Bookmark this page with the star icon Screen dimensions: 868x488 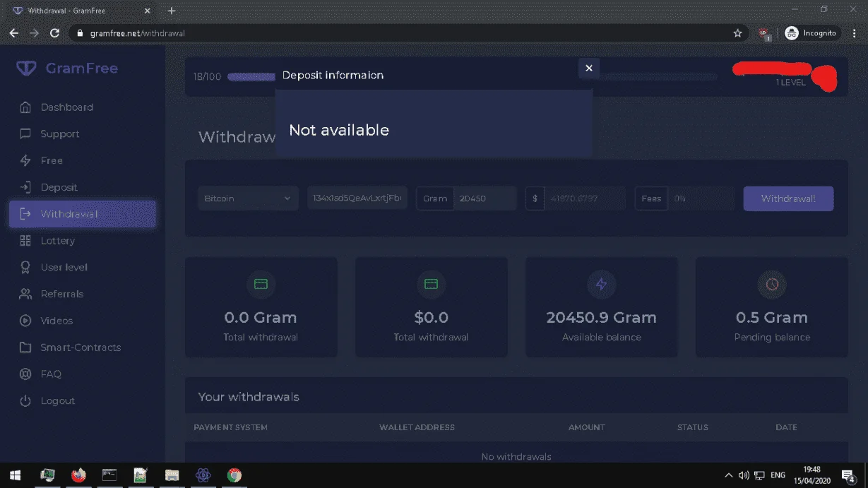pos(738,33)
